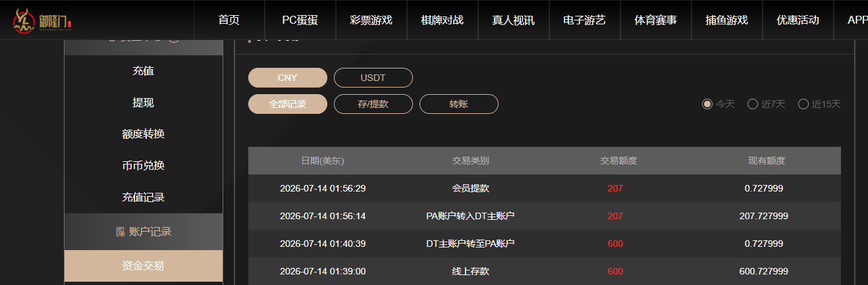Image resolution: width=868 pixels, height=285 pixels.
Task: Click the balance 207.727999
Action: (764, 216)
